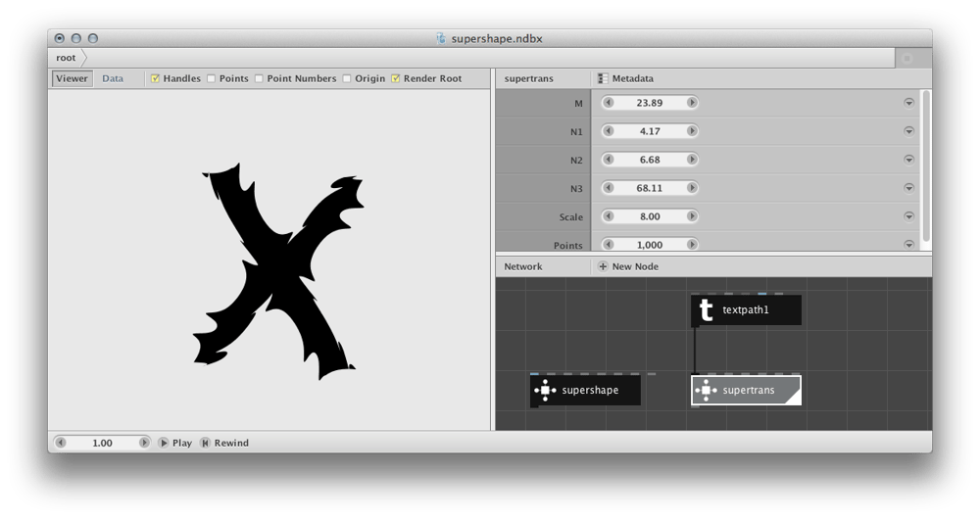The height and width of the screenshot is (519, 980).
Task: Click the N3 parameter label
Action: point(576,189)
